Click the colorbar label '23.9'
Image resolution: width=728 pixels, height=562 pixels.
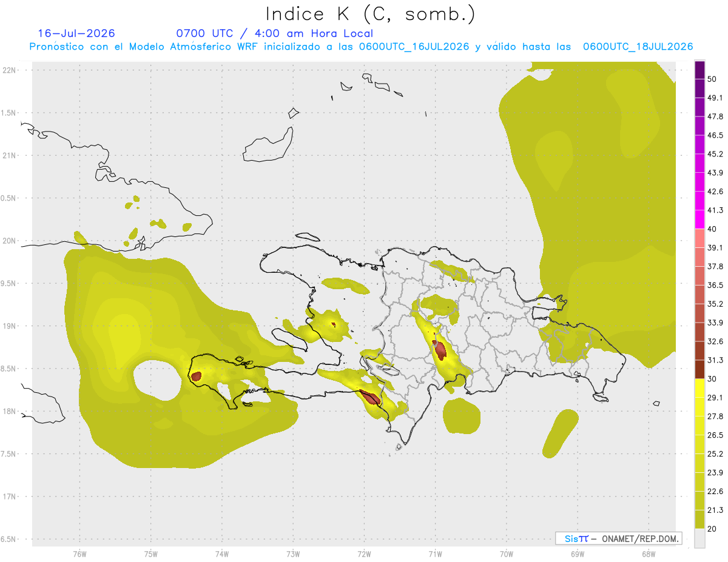pos(715,473)
